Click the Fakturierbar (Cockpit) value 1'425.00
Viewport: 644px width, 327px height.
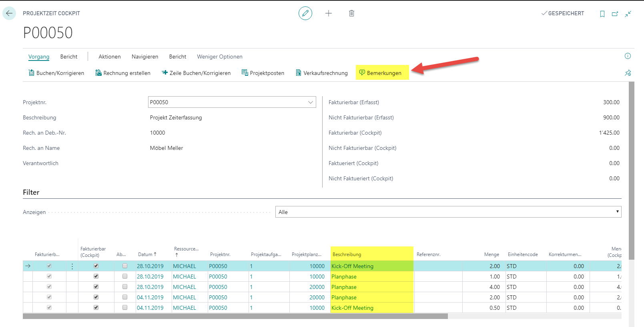(609, 133)
